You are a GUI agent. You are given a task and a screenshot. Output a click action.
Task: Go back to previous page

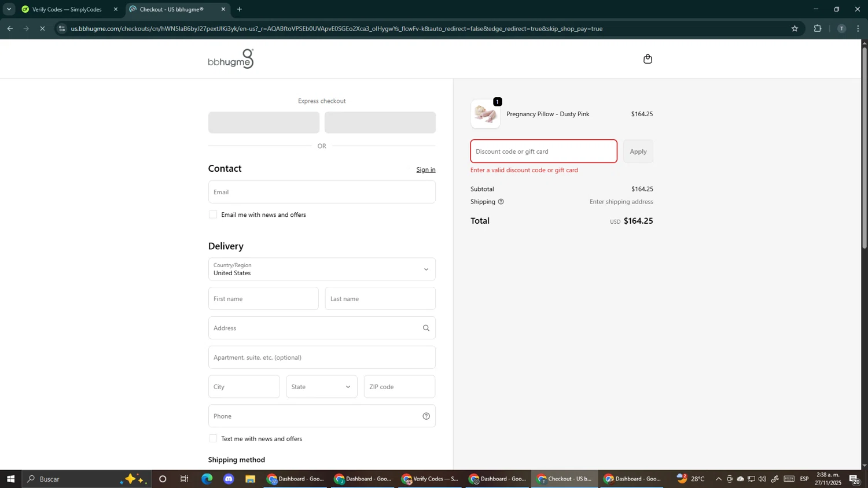click(x=10, y=28)
